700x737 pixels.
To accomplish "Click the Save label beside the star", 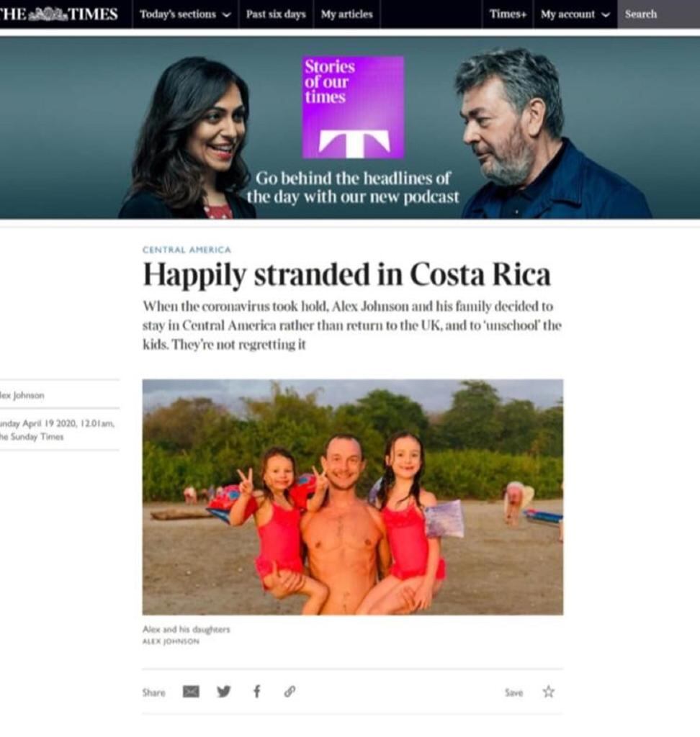I will point(513,692).
